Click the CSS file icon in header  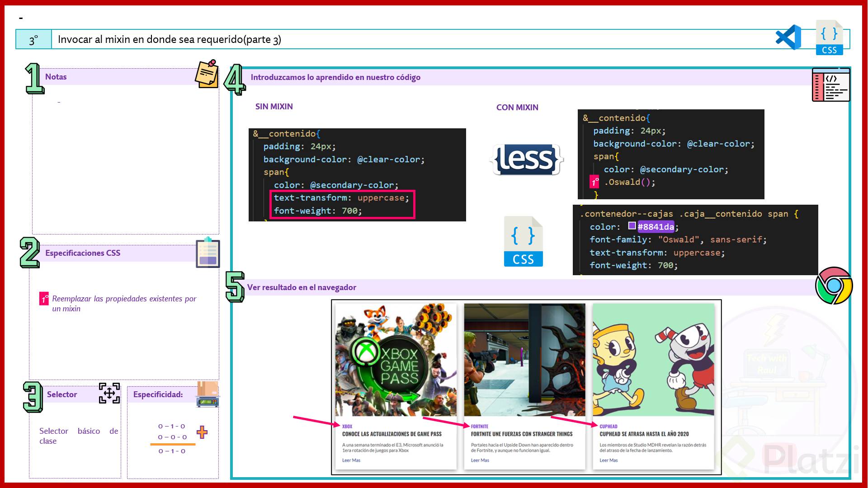pos(829,38)
